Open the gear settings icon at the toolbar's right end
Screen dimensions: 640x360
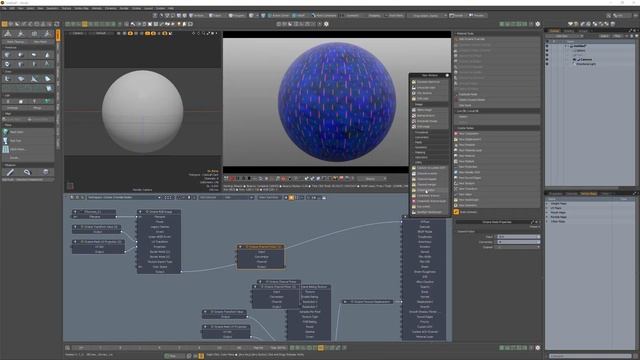point(538,24)
